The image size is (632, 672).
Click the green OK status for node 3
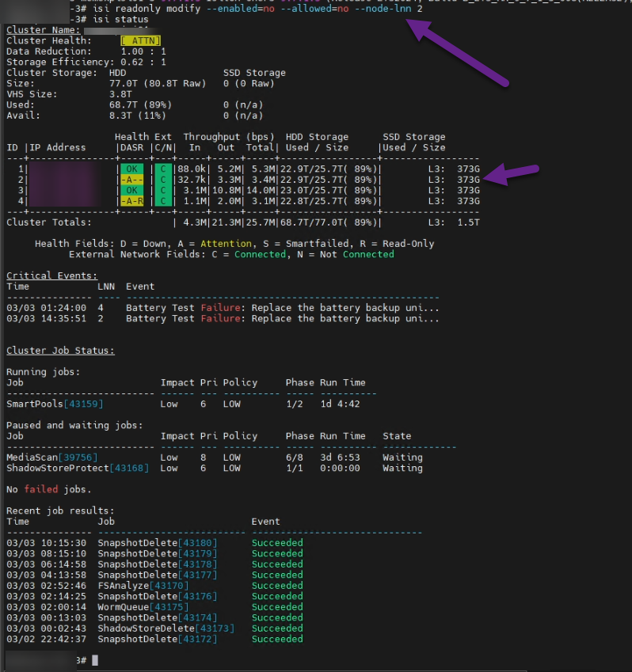coord(131,190)
